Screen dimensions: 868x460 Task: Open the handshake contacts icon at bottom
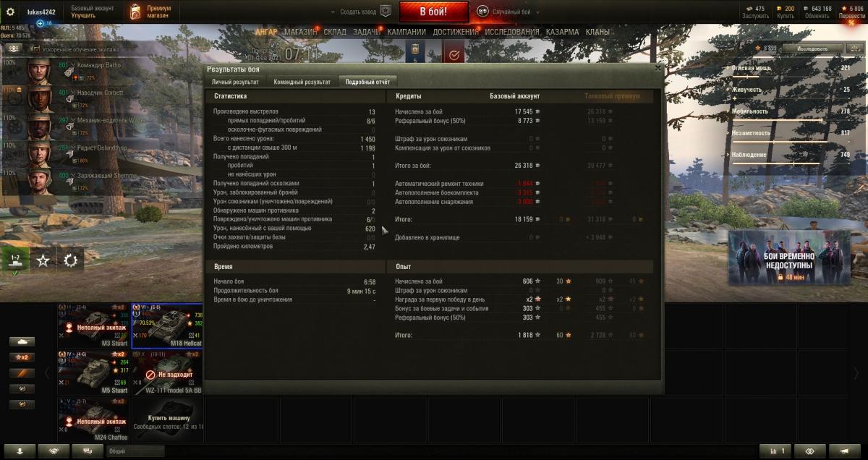(x=54, y=451)
